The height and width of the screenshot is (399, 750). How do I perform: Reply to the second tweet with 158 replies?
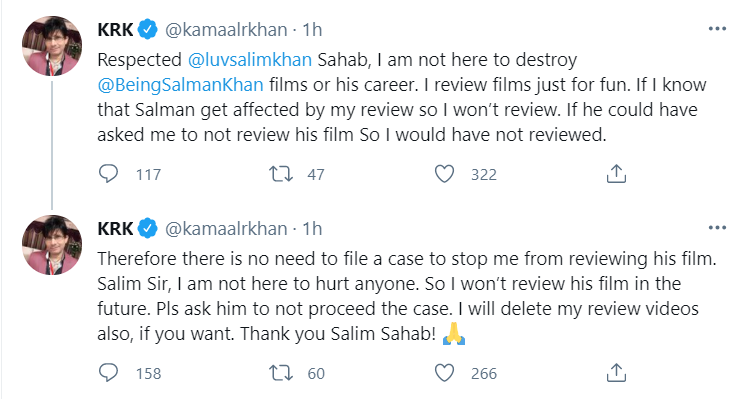point(108,373)
